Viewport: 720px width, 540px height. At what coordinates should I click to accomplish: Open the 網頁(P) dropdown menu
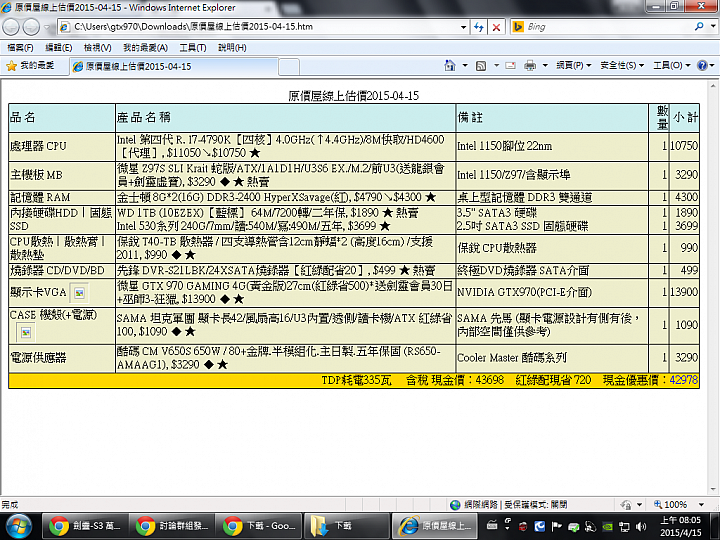[x=574, y=66]
